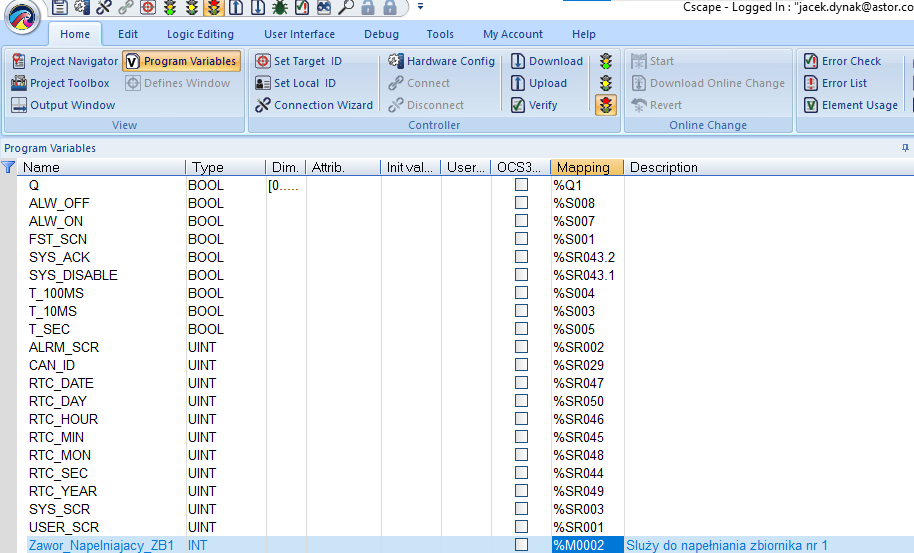Open the Project Navigator

[65, 61]
